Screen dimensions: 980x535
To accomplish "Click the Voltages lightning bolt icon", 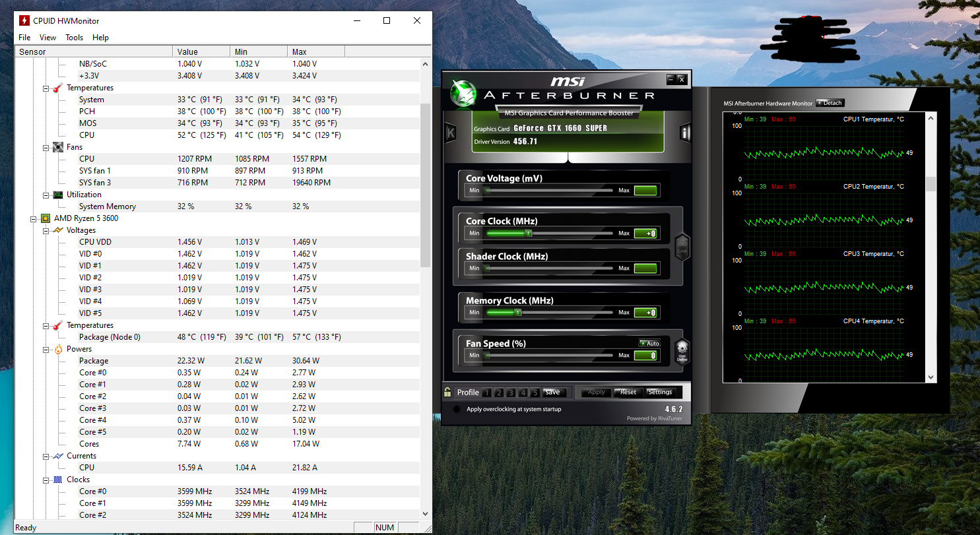I will pos(57,230).
